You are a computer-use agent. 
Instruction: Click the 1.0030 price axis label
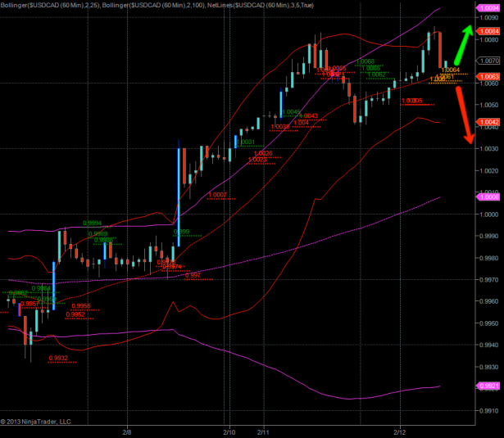click(489, 149)
